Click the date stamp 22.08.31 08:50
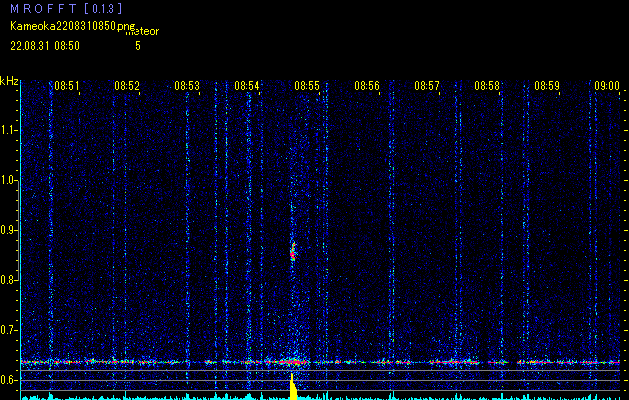The image size is (629, 400). pos(45,46)
